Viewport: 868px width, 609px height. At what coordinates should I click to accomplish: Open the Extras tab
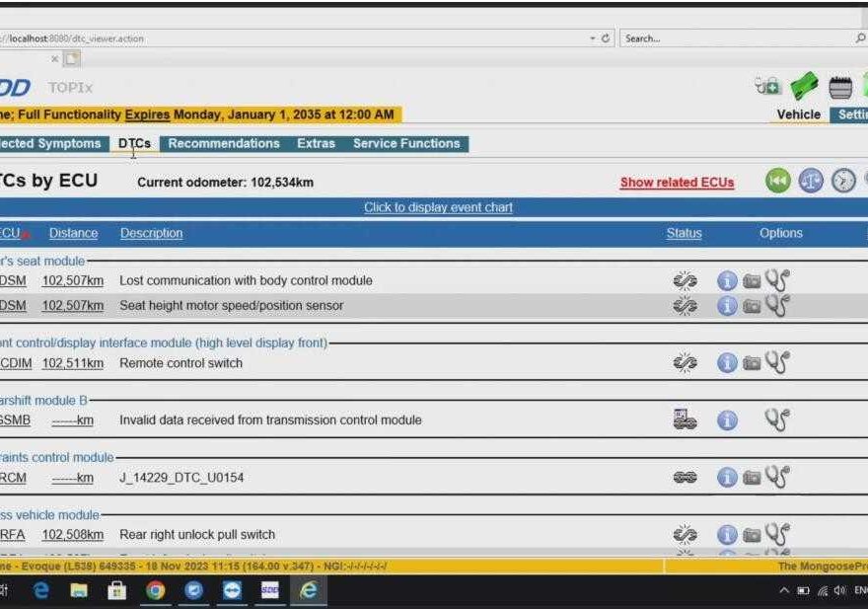(x=316, y=143)
